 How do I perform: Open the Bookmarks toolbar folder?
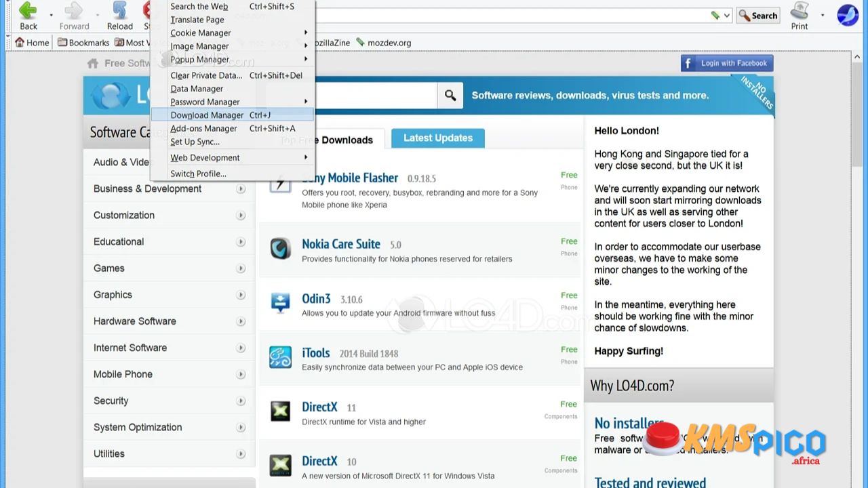tap(83, 43)
